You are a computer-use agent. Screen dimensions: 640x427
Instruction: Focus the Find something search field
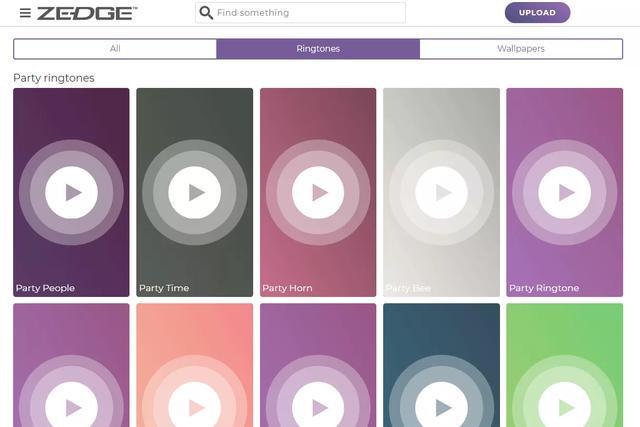point(308,13)
